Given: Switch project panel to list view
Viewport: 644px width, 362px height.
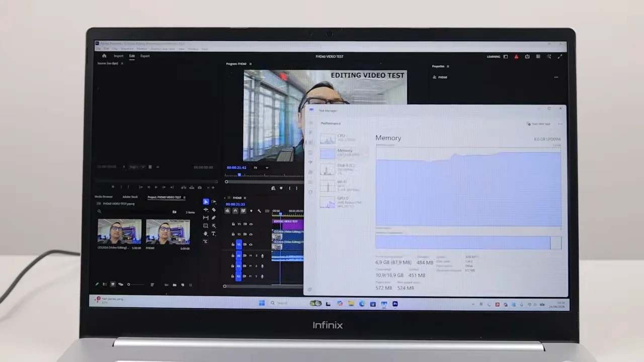Looking at the screenshot, I should tap(105, 284).
